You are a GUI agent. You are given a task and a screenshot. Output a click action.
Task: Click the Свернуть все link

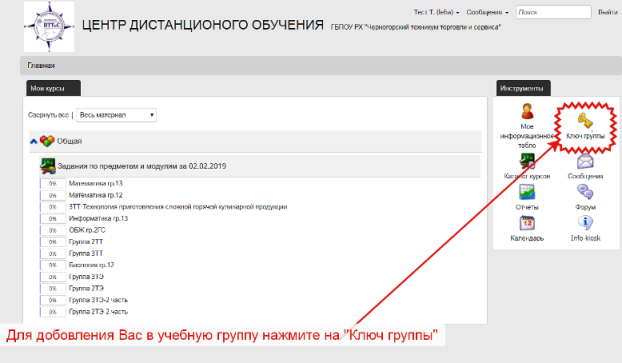(x=48, y=115)
